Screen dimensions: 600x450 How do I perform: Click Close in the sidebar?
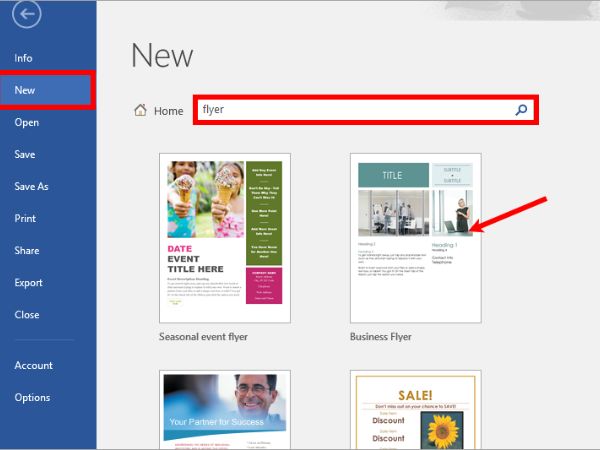click(x=27, y=314)
